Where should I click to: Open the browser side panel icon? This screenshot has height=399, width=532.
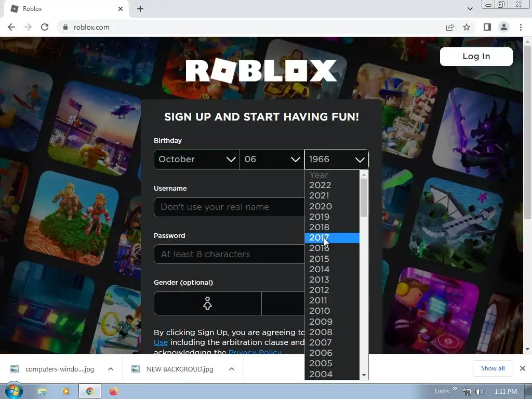(487, 27)
